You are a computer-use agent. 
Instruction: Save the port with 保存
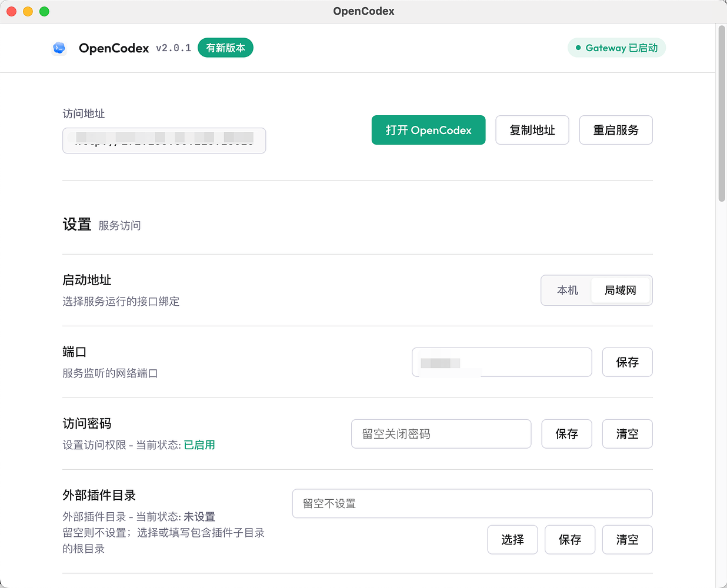(x=627, y=362)
